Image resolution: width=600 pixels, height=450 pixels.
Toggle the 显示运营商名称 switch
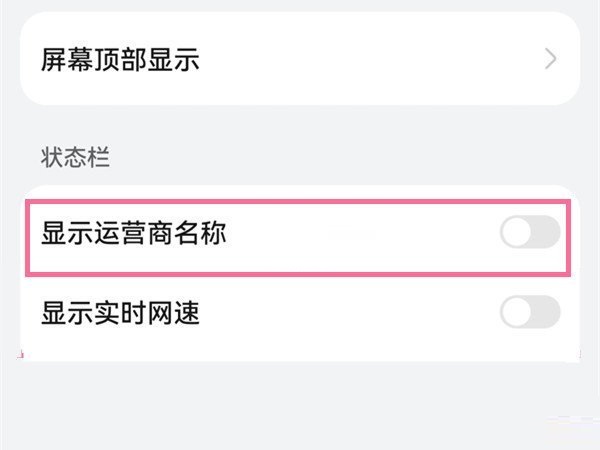pos(529,234)
